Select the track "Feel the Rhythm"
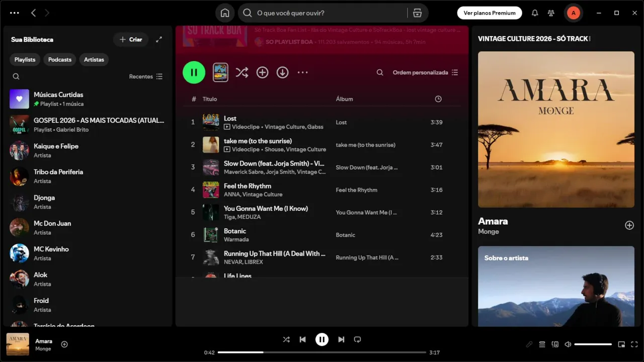 (x=322, y=190)
